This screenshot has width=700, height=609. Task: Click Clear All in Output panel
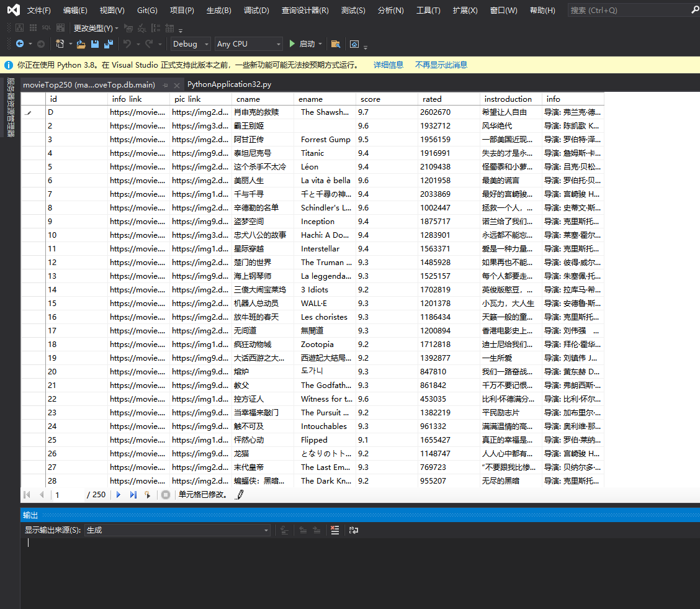tap(335, 530)
